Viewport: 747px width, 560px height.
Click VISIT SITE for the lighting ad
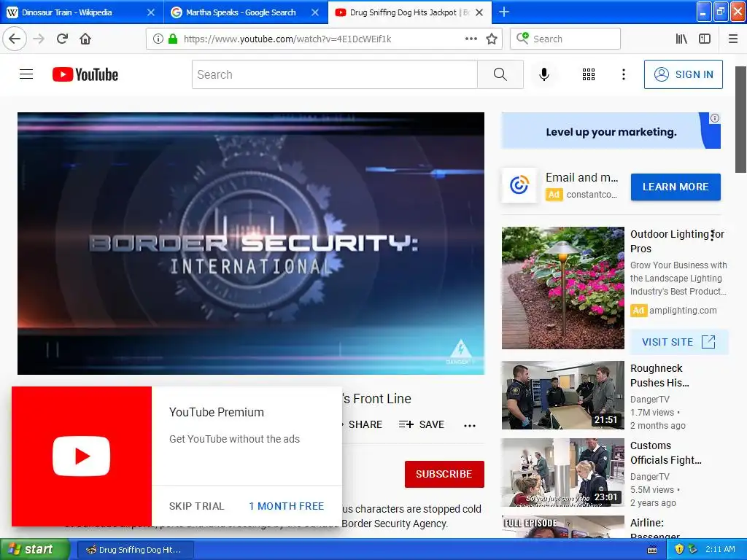[679, 342]
